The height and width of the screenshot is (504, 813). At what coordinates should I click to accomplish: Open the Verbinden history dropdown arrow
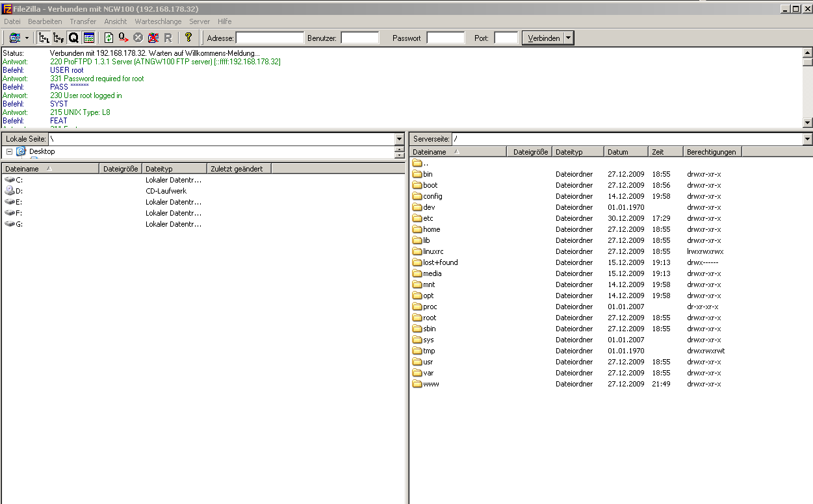click(569, 38)
